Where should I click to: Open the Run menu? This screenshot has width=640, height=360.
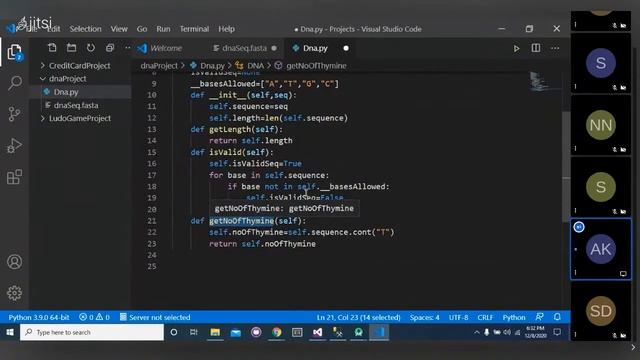tap(163, 29)
